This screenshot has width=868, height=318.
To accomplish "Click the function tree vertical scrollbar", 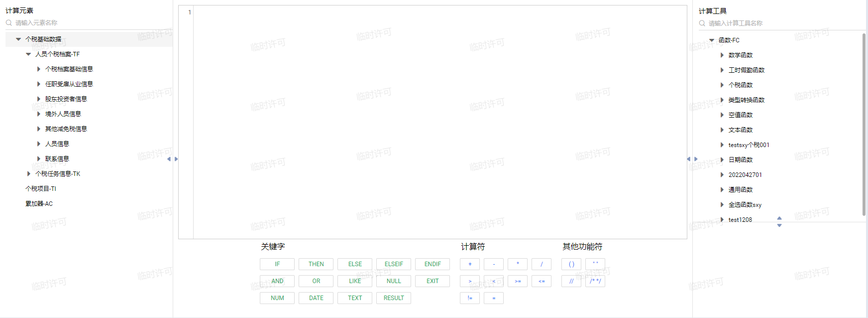I will point(864,125).
